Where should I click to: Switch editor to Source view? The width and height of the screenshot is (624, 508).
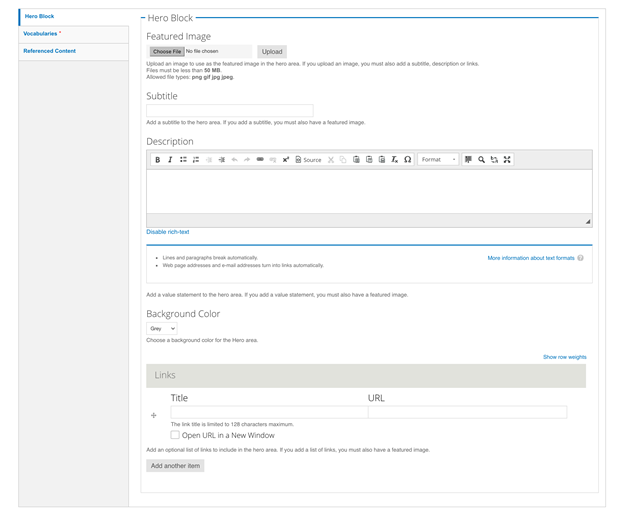(308, 160)
